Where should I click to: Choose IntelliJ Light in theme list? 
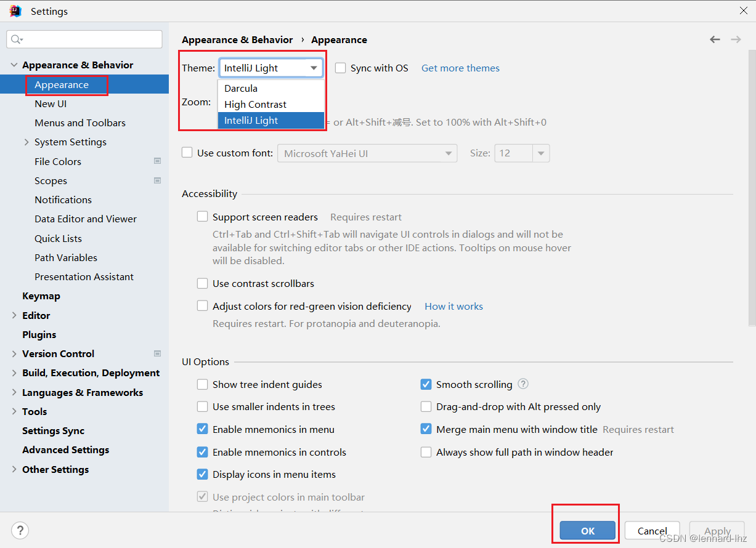coord(271,120)
